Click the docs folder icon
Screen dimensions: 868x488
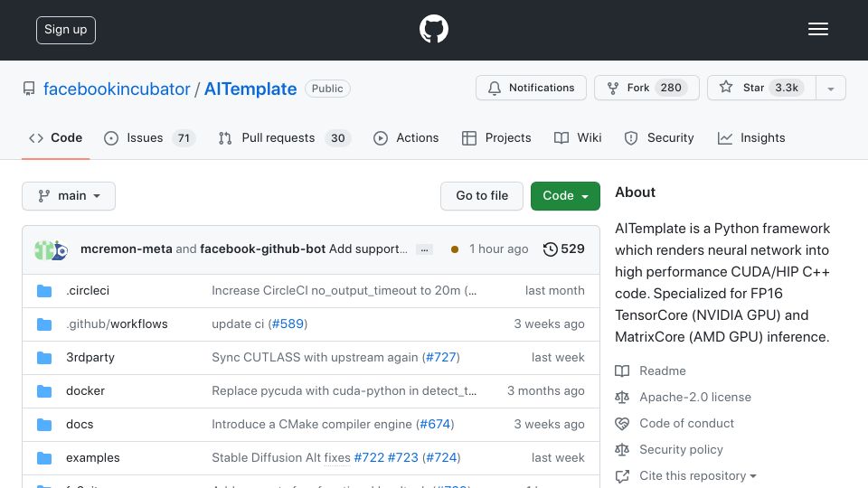click(x=44, y=425)
